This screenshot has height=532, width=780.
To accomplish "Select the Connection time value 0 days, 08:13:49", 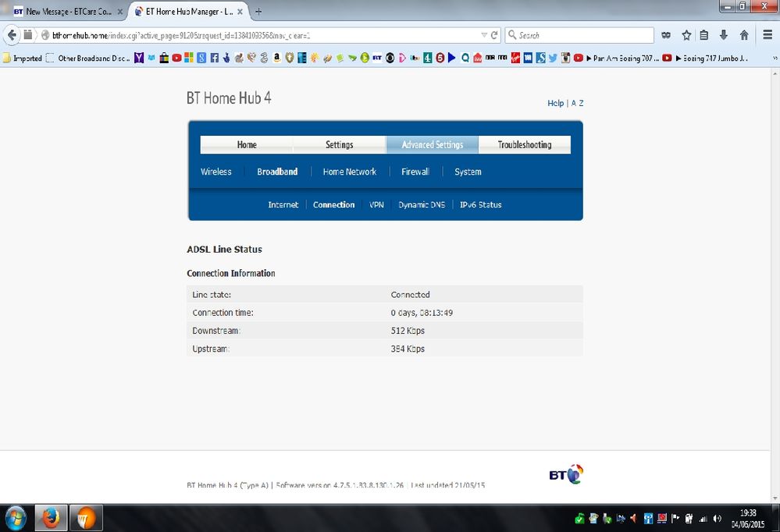I will [422, 313].
